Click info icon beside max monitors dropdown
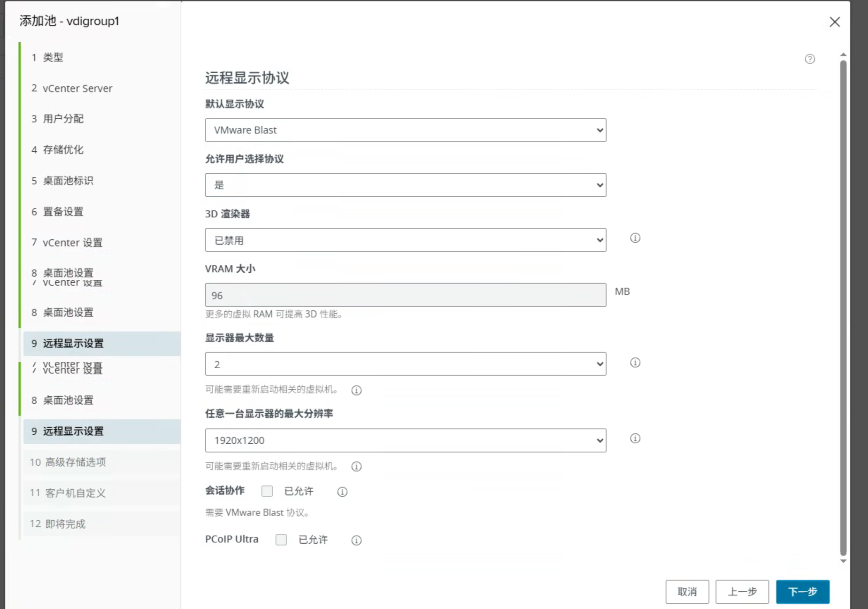 tap(635, 362)
